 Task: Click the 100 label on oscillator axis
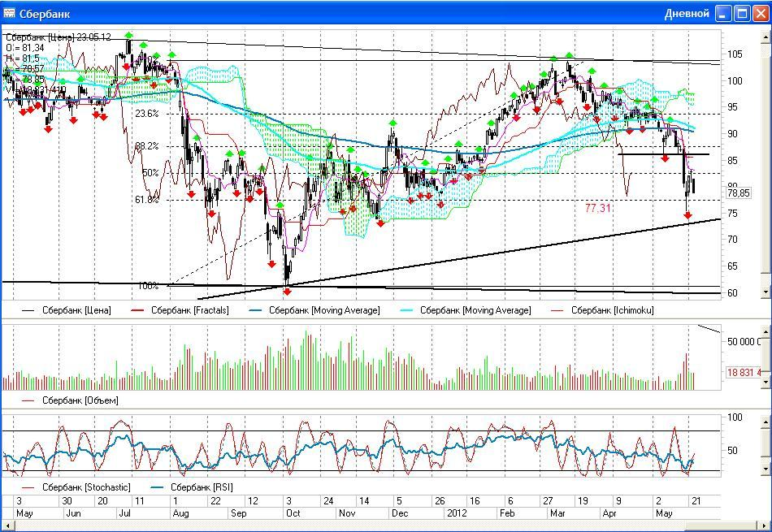click(735, 417)
